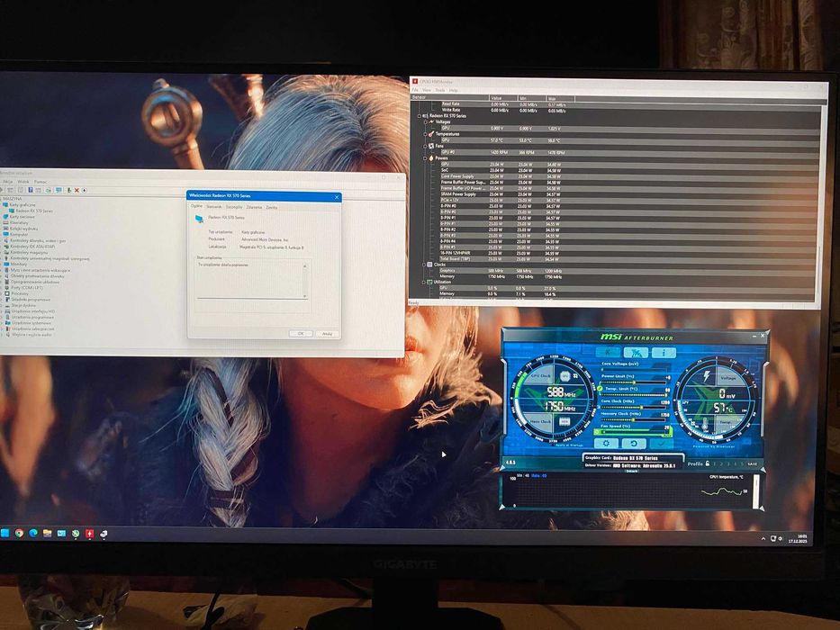Show hidden icons in the system tray
840x630 pixels.
click(763, 538)
